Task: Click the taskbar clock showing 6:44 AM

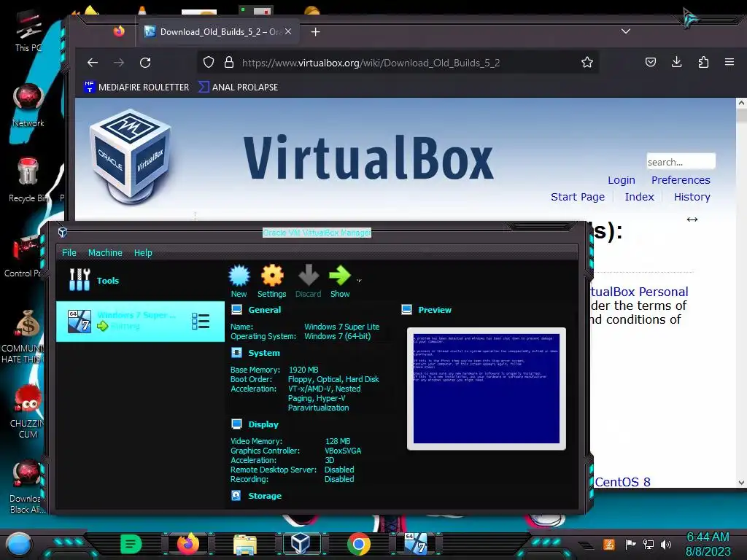Action: [x=708, y=544]
